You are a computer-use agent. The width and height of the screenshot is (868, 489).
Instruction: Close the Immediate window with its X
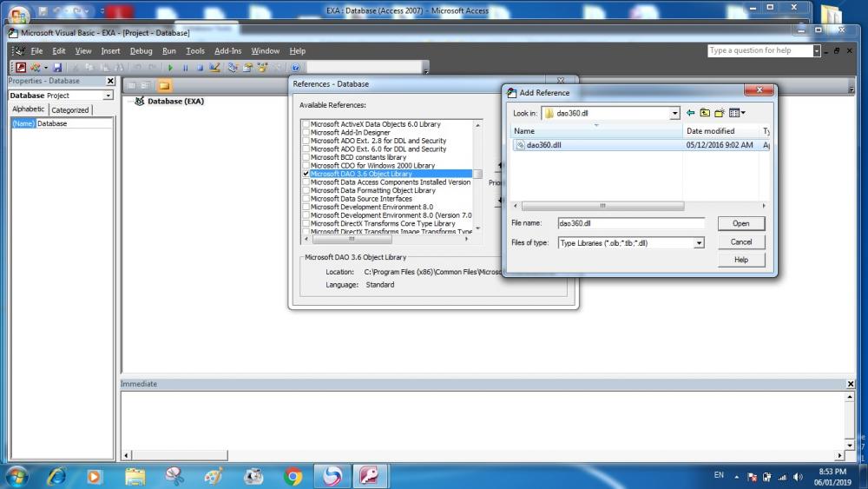click(x=851, y=384)
